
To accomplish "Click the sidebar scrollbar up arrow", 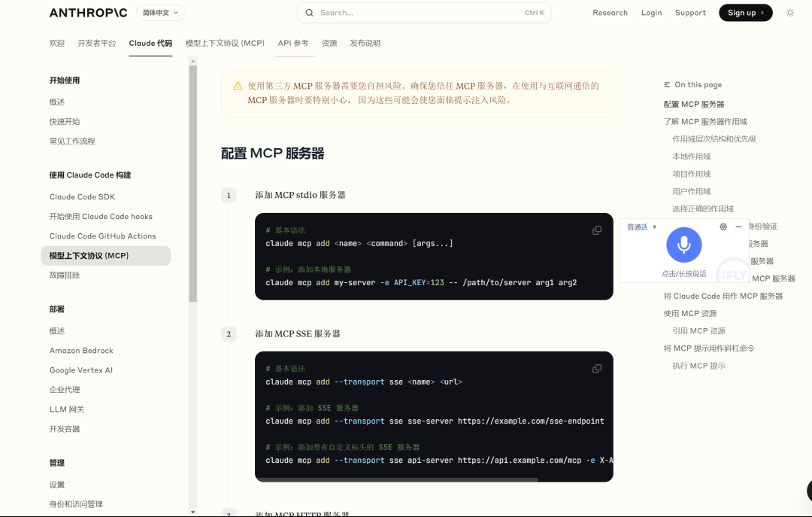I will point(193,61).
